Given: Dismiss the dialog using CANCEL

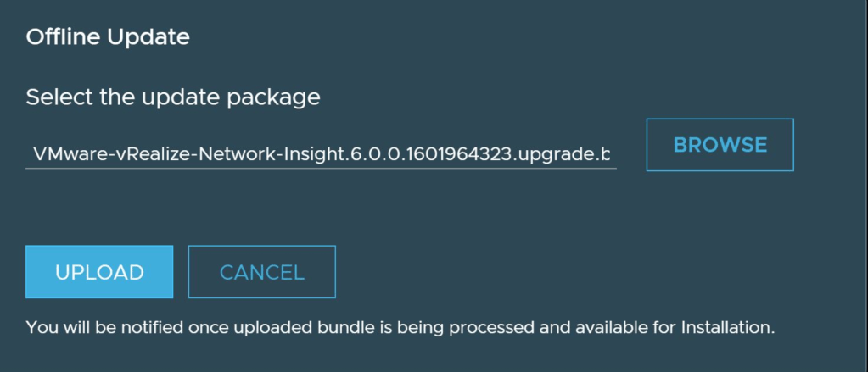Looking at the screenshot, I should [x=261, y=272].
